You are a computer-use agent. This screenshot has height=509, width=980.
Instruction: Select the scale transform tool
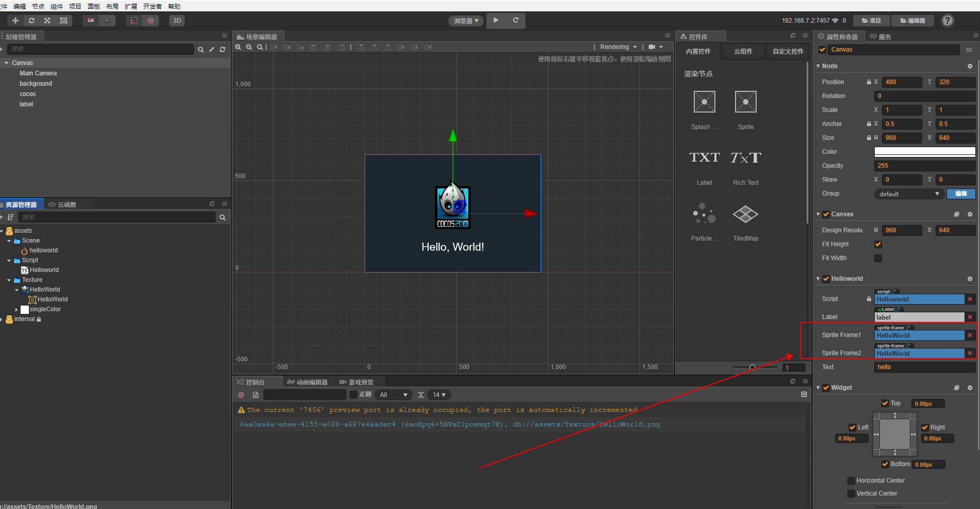[x=47, y=21]
